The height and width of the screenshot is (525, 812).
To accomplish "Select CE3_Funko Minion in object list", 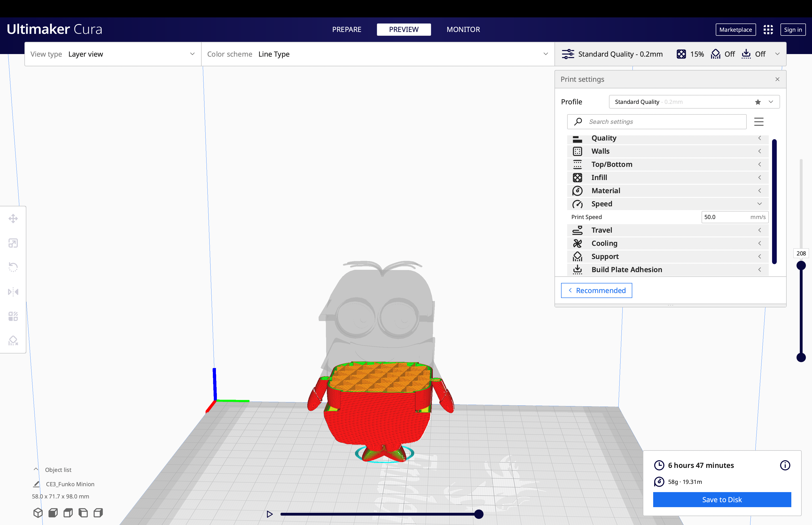I will click(x=70, y=484).
